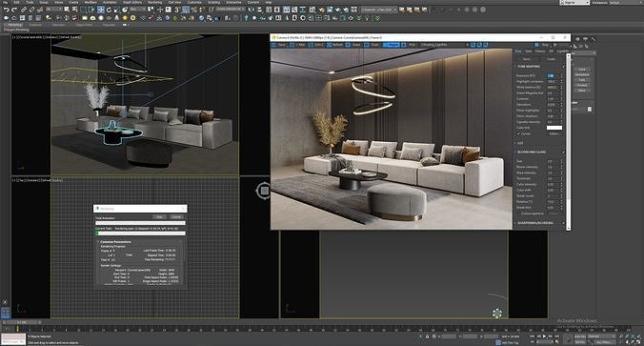Click the Current Task progress bar

(140, 233)
